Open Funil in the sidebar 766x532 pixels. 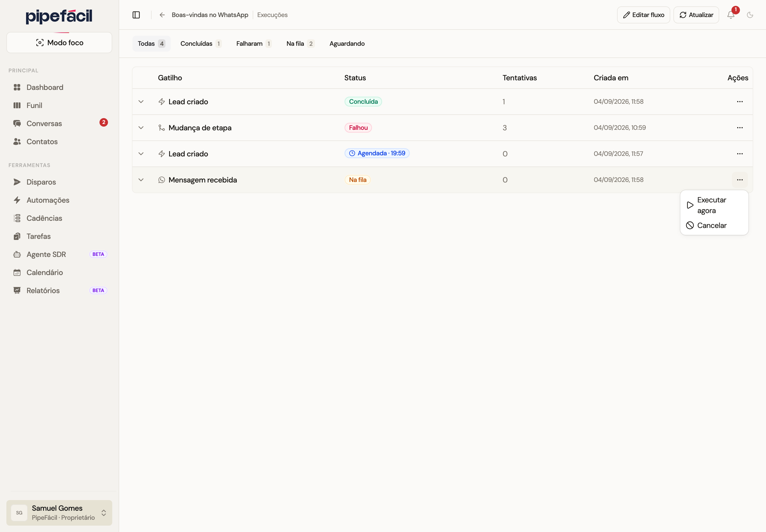[x=59, y=105]
